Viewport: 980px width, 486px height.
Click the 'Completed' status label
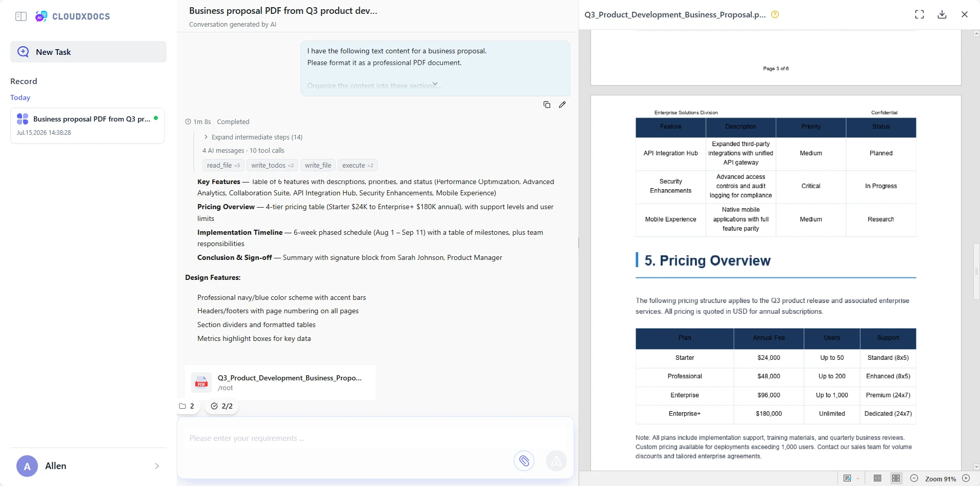point(233,122)
